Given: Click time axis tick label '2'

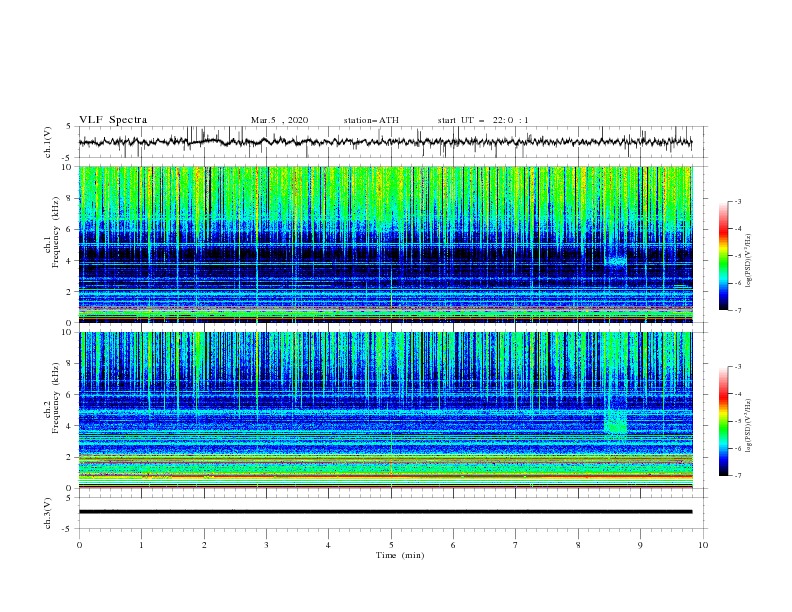Looking at the screenshot, I should tap(204, 545).
